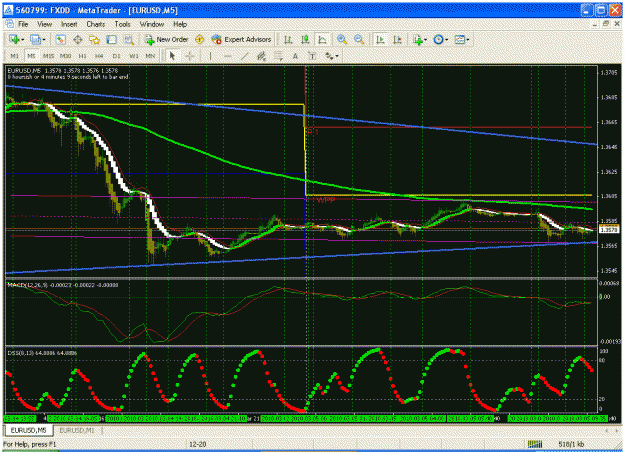Click the New Order button
The width and height of the screenshot is (625, 452).
click(x=166, y=39)
